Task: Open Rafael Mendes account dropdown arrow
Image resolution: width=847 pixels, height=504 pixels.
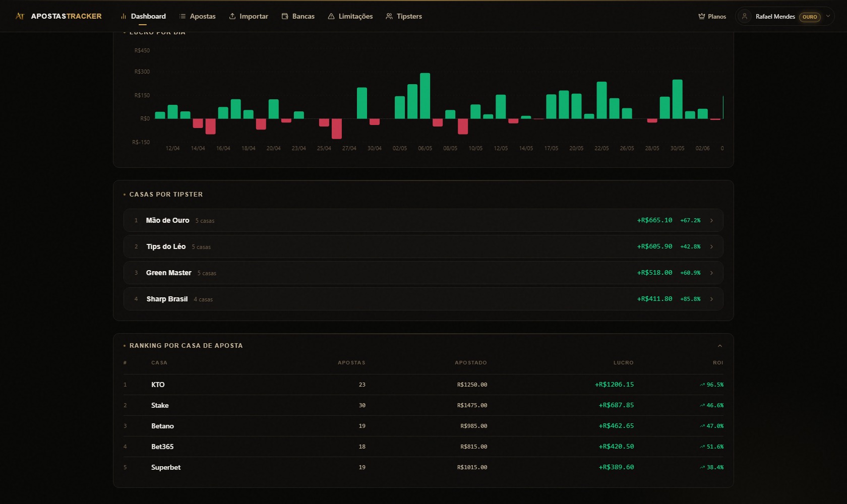Action: pyautogui.click(x=828, y=16)
